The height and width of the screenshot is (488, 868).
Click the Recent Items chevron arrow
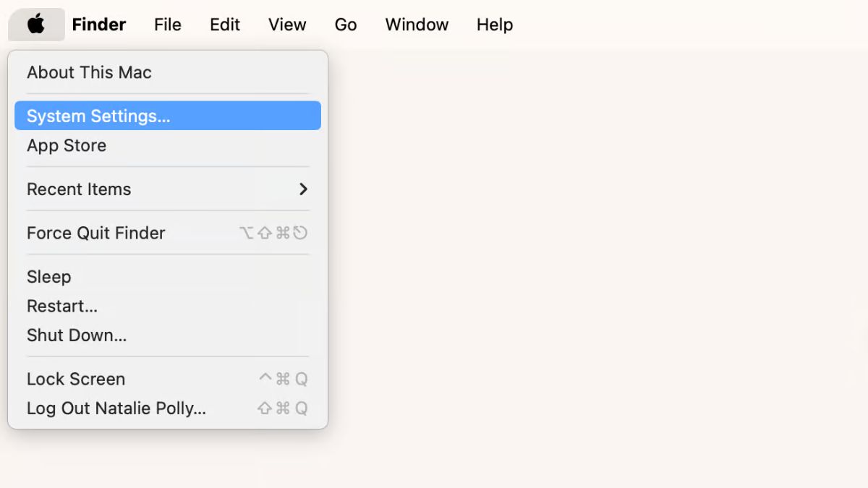303,189
